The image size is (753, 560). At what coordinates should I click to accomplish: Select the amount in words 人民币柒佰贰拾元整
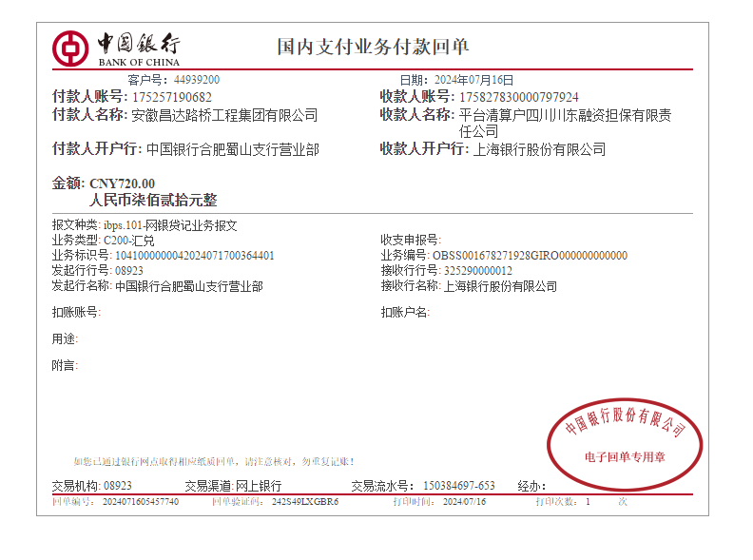(x=153, y=201)
